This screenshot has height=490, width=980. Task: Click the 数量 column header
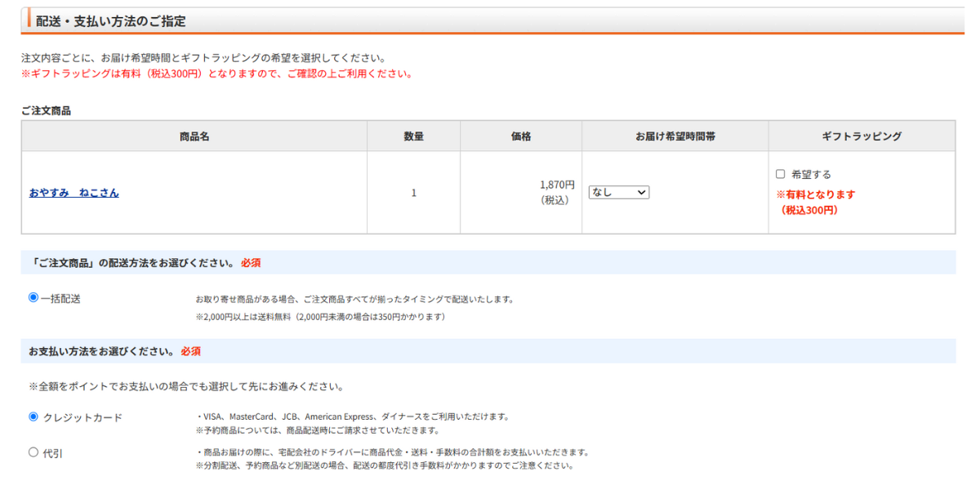[x=413, y=136]
